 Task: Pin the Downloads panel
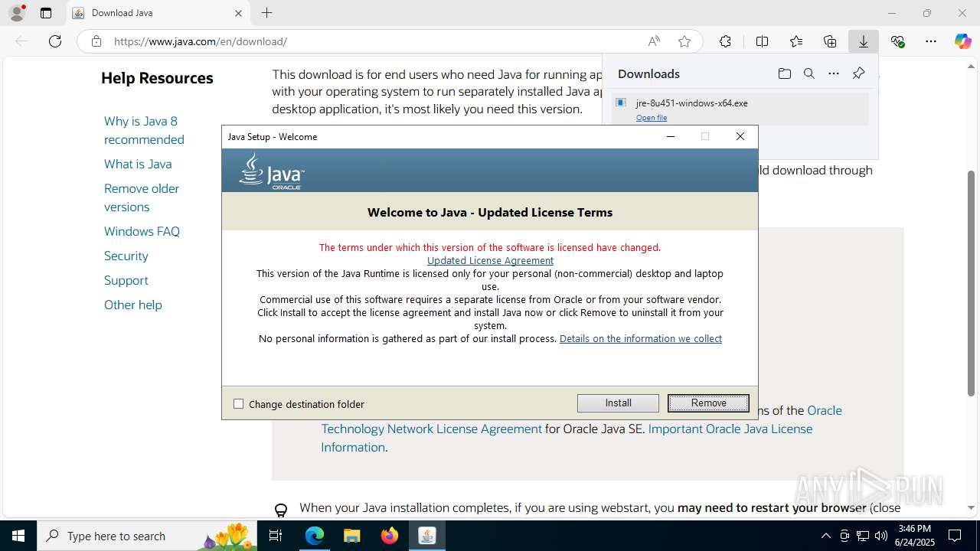click(x=858, y=73)
